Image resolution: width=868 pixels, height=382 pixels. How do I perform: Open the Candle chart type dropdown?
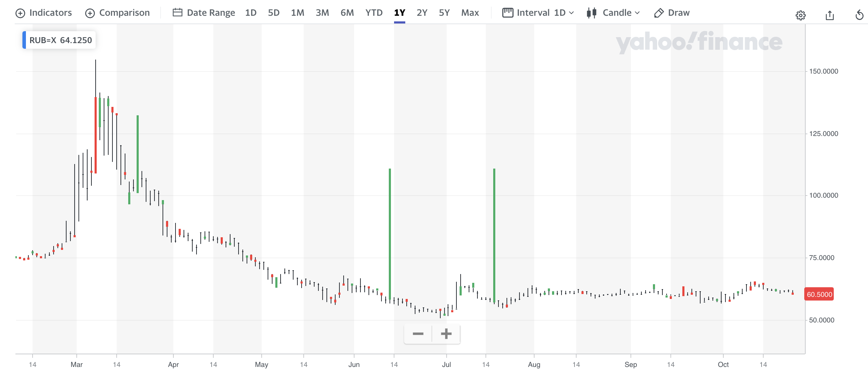click(621, 13)
